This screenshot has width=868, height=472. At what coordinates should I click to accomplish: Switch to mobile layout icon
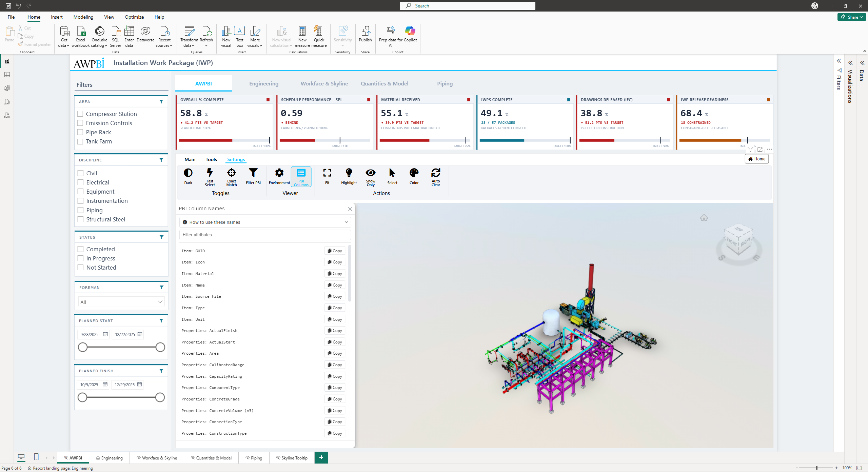click(x=36, y=457)
